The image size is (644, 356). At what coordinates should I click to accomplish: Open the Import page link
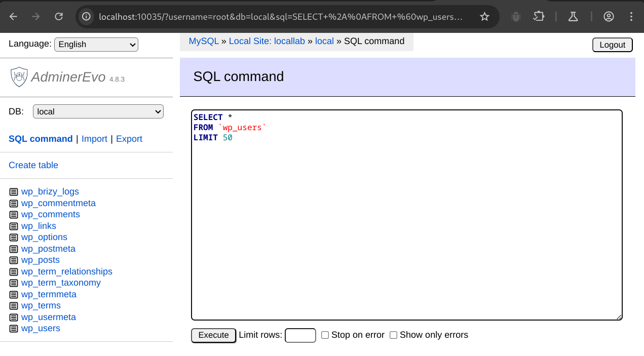pos(94,139)
